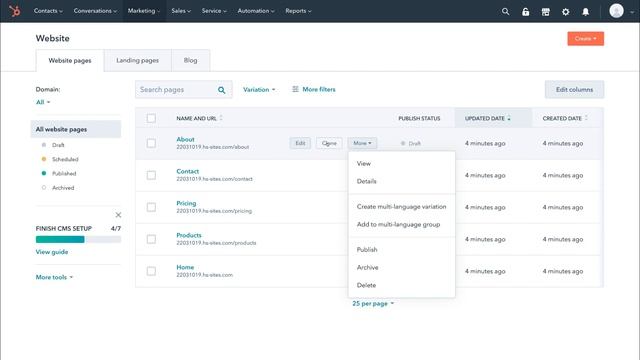Open the View guide link
The image size is (640, 360).
52,252
